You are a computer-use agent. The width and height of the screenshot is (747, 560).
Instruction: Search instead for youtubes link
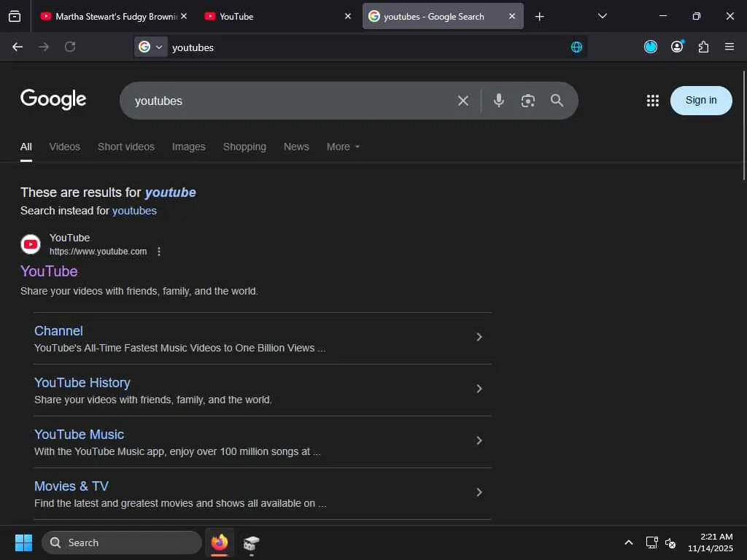134,211
